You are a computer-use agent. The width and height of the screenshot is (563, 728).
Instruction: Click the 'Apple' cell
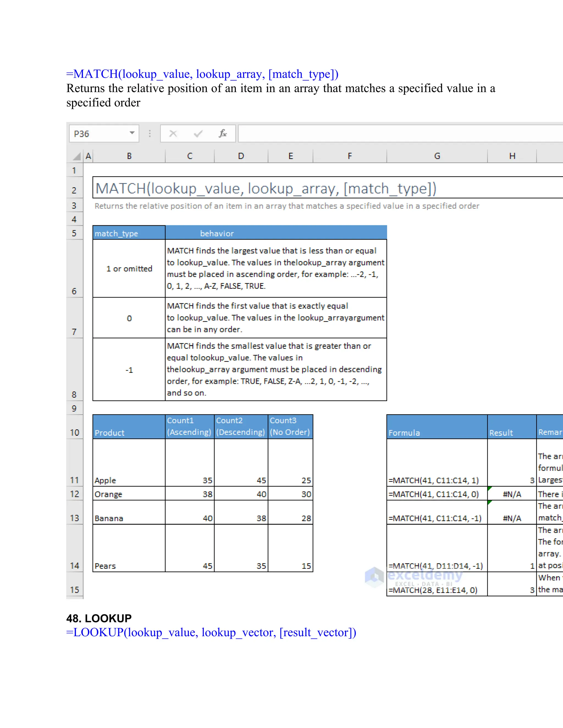pyautogui.click(x=129, y=463)
